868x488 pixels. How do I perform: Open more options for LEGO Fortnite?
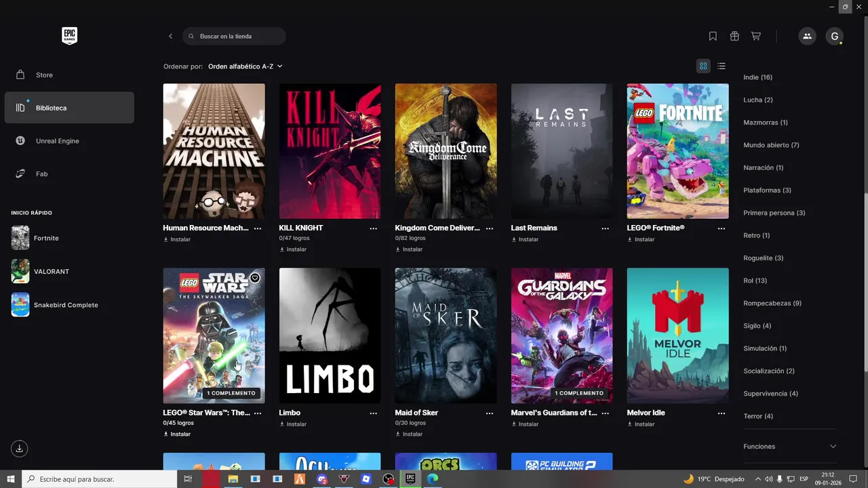pos(722,228)
